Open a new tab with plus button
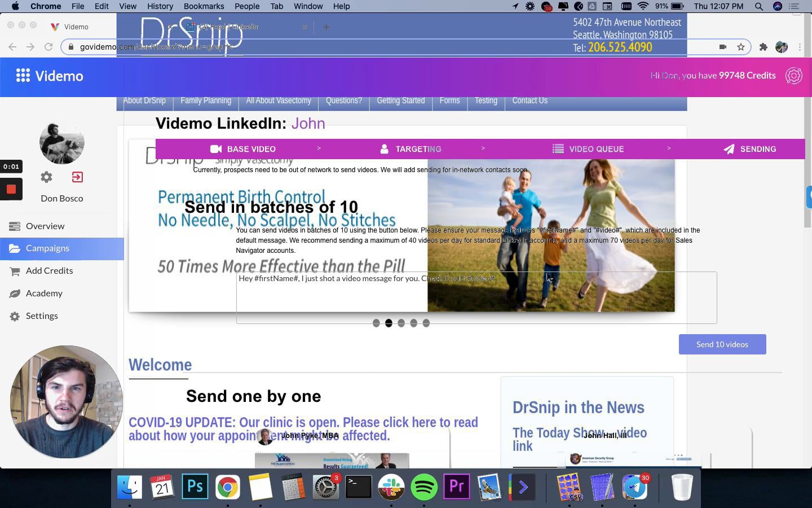 tap(326, 27)
